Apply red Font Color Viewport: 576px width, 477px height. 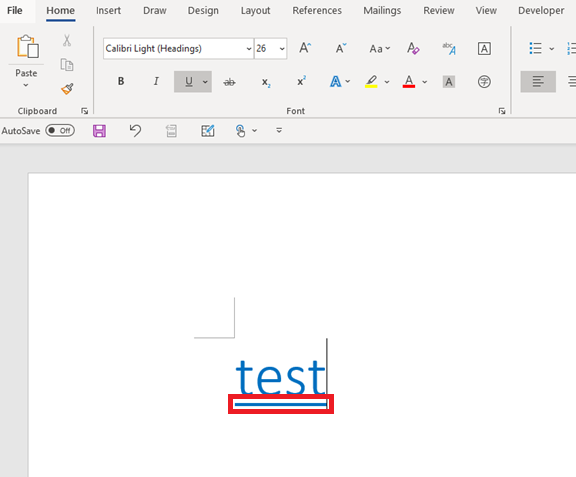click(409, 81)
